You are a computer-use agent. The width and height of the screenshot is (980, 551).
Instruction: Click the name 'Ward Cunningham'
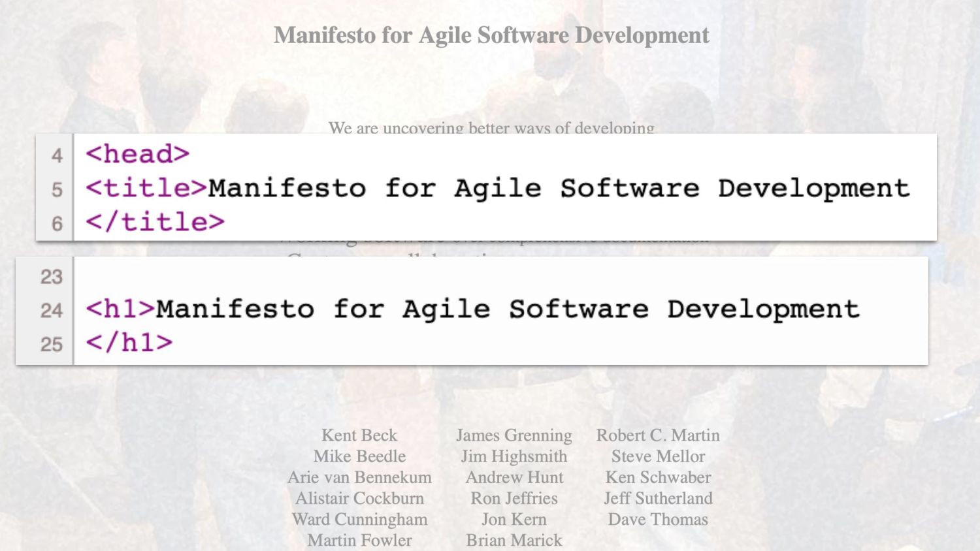click(x=359, y=520)
